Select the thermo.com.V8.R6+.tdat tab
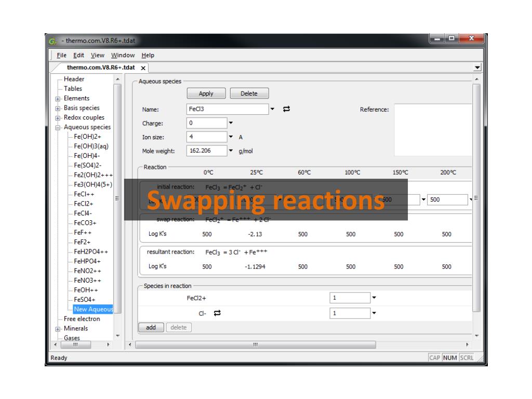The width and height of the screenshot is (532, 399). pos(101,68)
